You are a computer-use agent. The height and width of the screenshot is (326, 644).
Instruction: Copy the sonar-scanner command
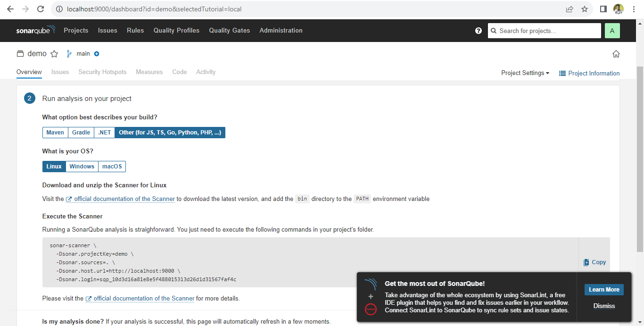pyautogui.click(x=594, y=262)
